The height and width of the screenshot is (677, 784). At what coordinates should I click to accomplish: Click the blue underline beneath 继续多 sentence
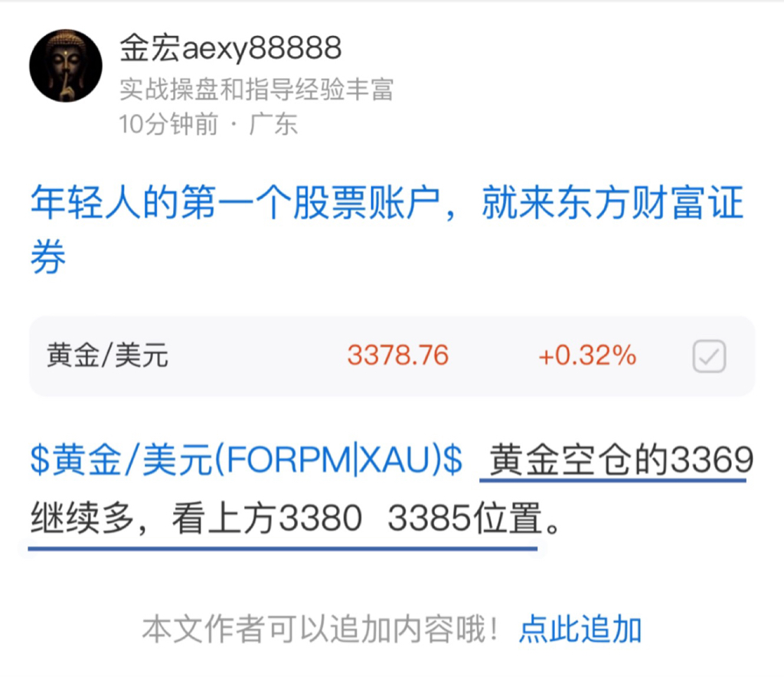click(283, 548)
